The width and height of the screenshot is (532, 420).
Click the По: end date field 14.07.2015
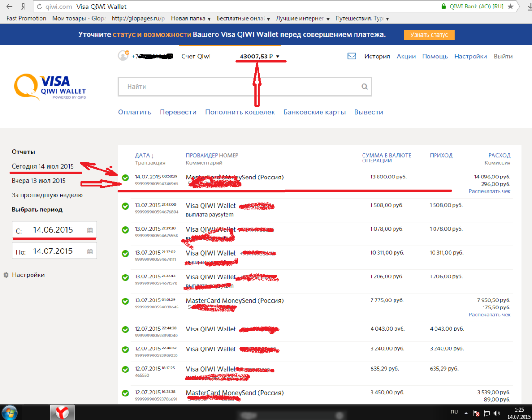[x=54, y=251]
